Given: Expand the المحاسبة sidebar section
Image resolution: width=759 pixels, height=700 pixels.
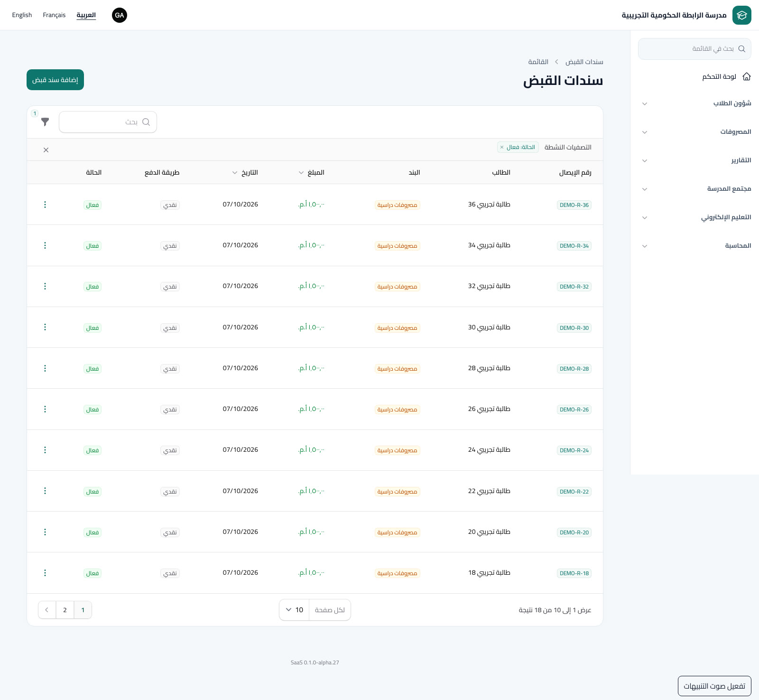Looking at the screenshot, I should click(694, 246).
